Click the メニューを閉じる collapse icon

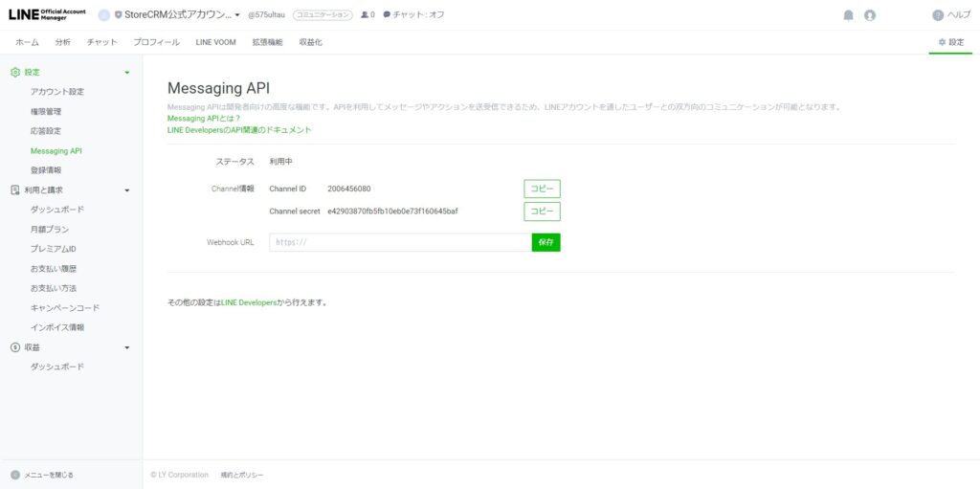click(15, 475)
